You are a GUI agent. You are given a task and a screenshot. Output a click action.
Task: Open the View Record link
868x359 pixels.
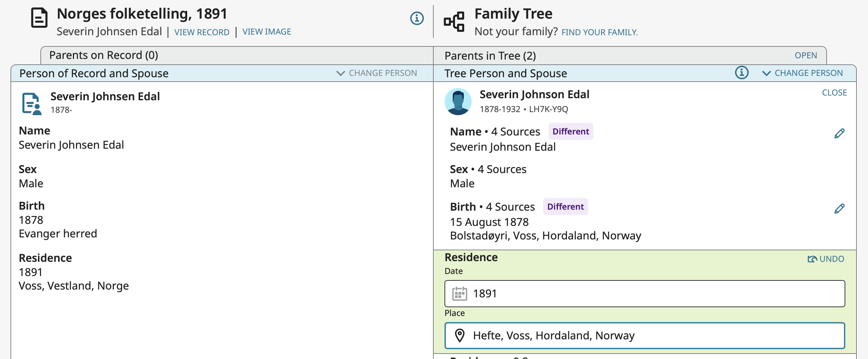click(x=202, y=32)
